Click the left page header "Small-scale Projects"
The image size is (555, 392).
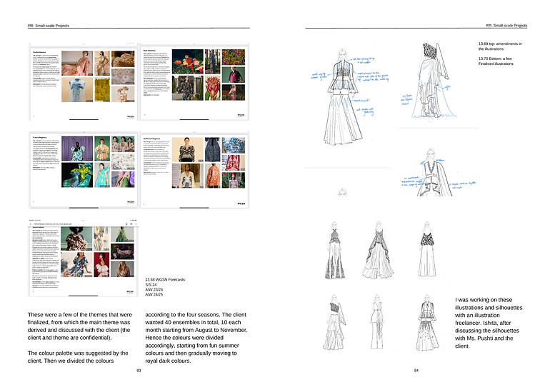tap(52, 26)
